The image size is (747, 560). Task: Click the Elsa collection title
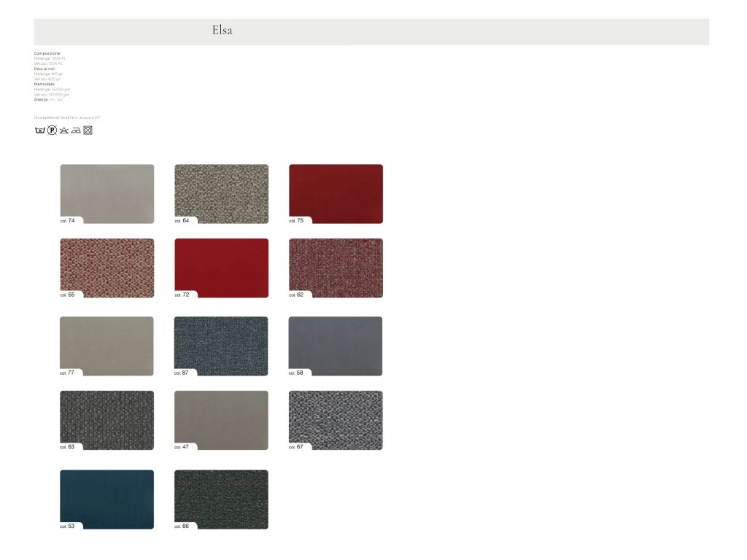pyautogui.click(x=222, y=31)
